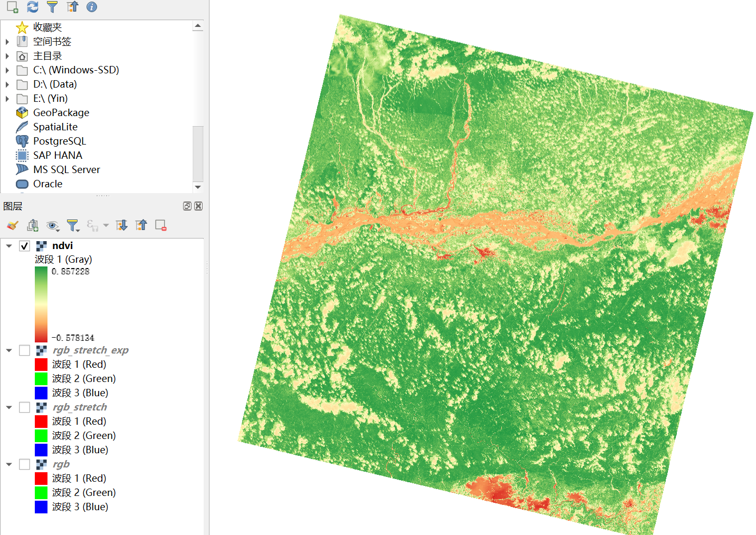Collapse the rgb_stretch_exp layer legend
Screen dimensions: 756x535
(9, 350)
